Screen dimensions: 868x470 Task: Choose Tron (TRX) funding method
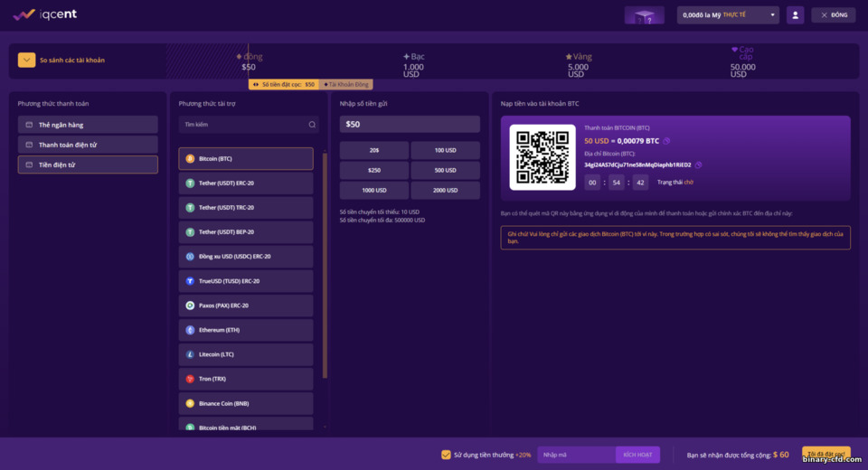[x=246, y=379]
